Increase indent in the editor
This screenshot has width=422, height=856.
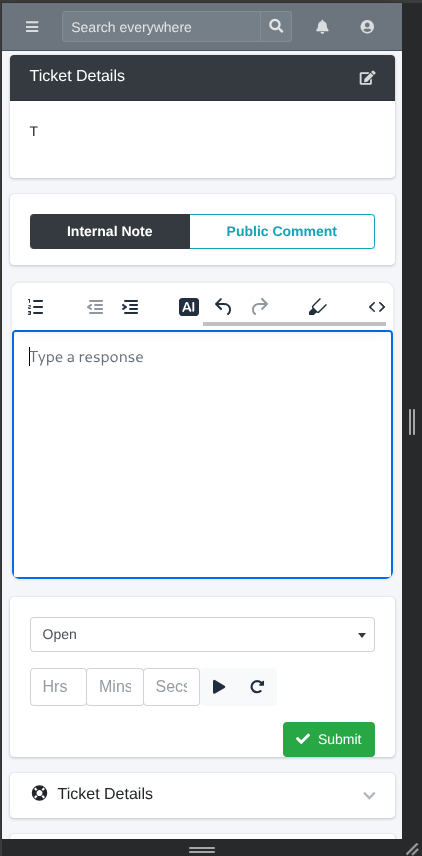coord(130,307)
